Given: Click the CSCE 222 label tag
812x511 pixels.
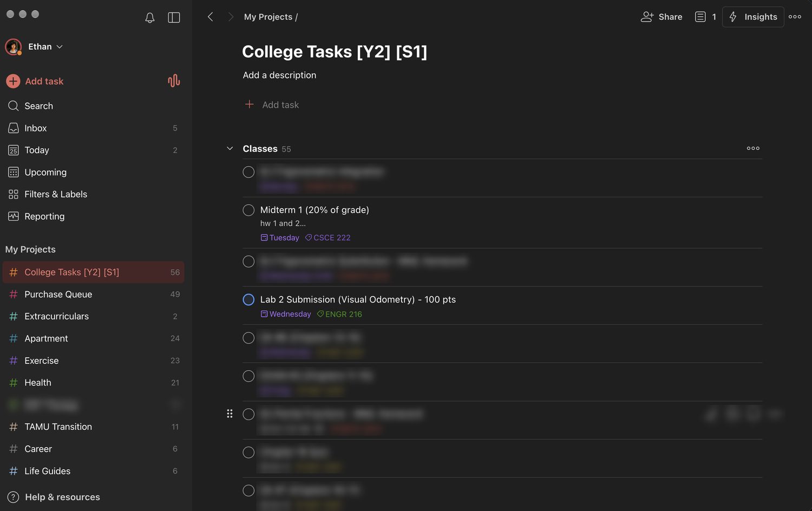Looking at the screenshot, I should [x=328, y=238].
